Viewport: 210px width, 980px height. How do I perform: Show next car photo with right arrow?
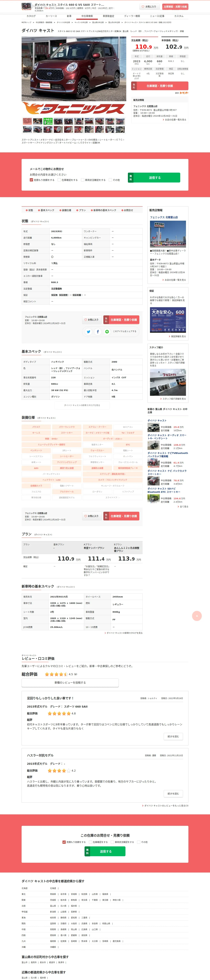[x=122, y=75]
